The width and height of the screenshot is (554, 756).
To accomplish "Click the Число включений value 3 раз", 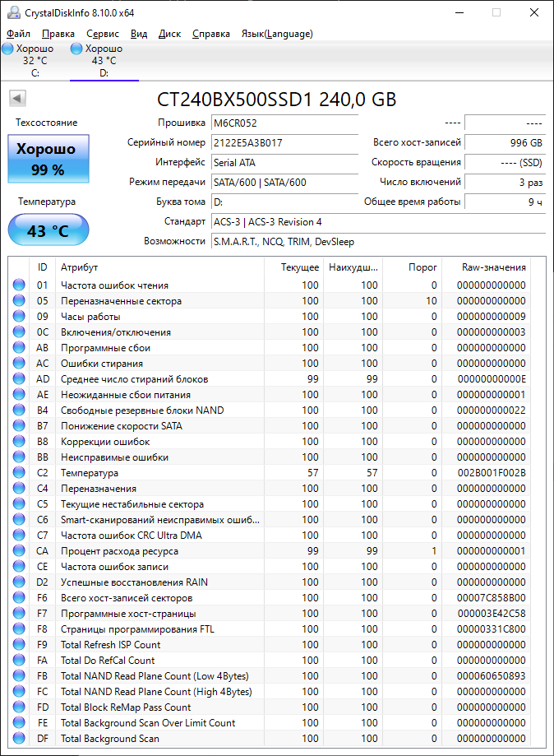I will tap(505, 183).
